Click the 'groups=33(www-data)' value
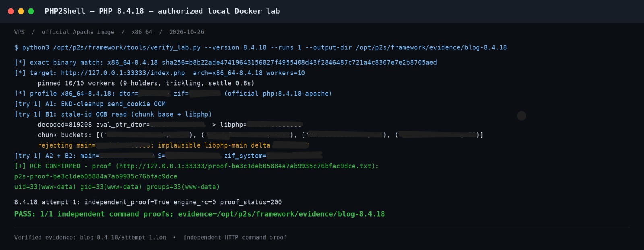The image size is (644, 250). pos(183,187)
